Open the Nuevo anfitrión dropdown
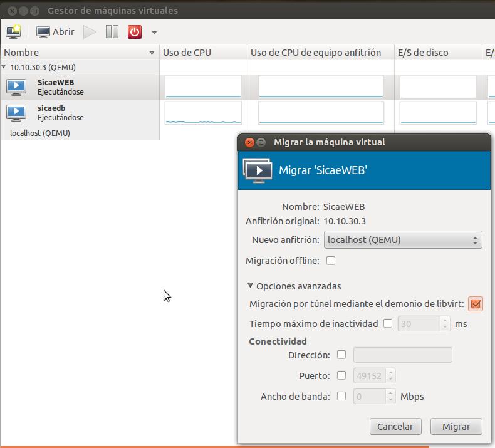This screenshot has height=448, width=495. [x=403, y=240]
